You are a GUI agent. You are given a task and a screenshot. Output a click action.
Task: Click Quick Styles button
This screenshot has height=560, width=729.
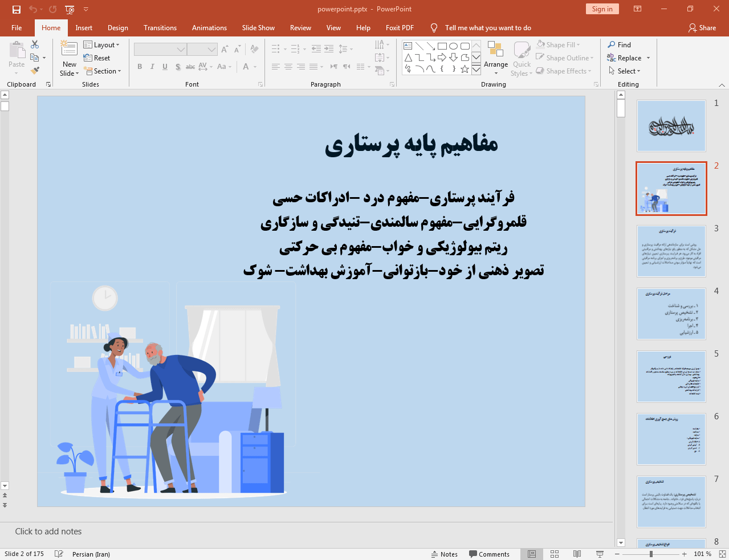click(x=522, y=58)
